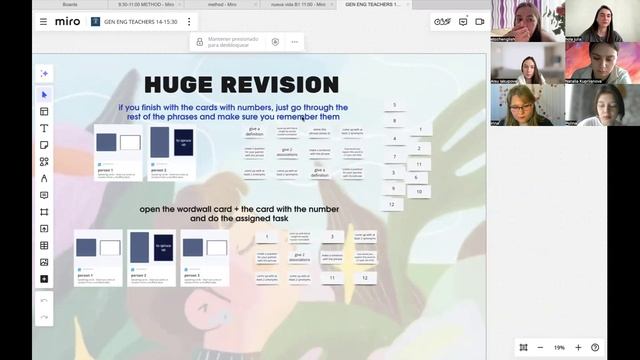Open Miro AI sparkle tool
The width and height of the screenshot is (640, 360).
point(44,73)
